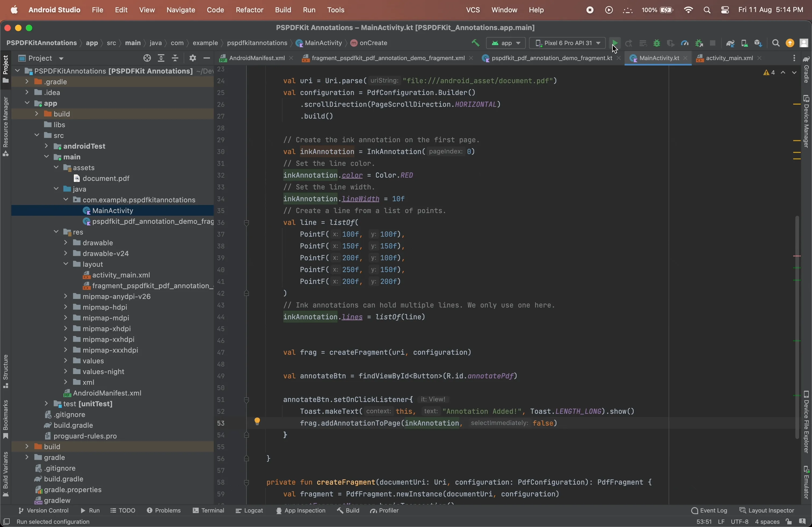This screenshot has height=527, width=812.
Task: Click the editor vertical scrollbar thumb
Action: tap(797, 327)
